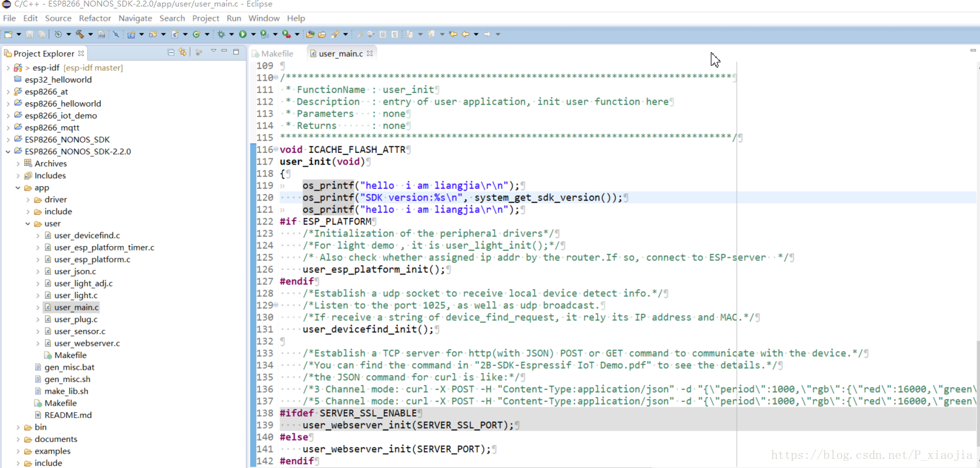Open the New file dropdown arrow
This screenshot has height=468, width=980.
tap(18, 34)
